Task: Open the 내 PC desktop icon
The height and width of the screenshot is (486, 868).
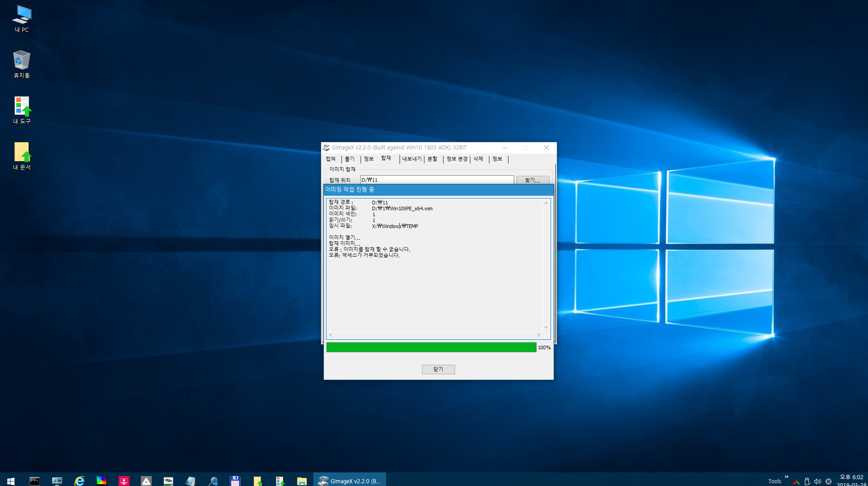Action: [21, 19]
